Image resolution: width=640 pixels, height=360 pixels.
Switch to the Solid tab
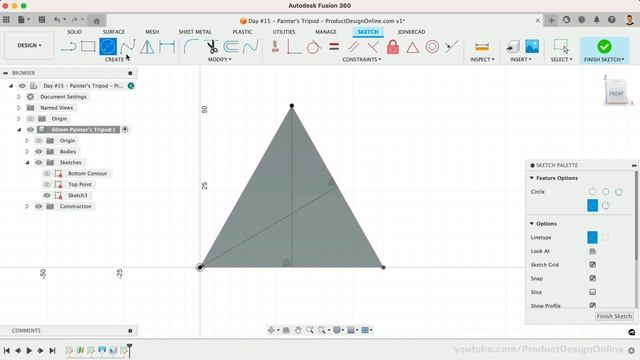[74, 32]
